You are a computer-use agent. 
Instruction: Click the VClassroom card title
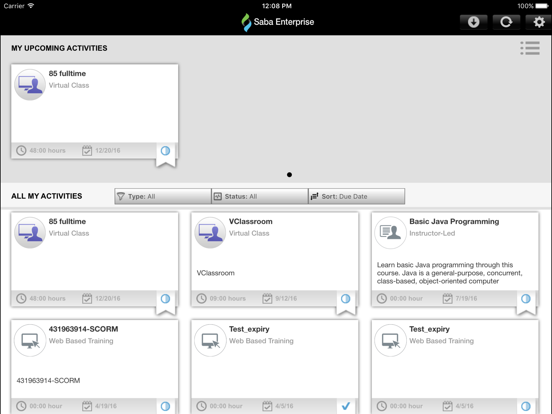click(x=251, y=221)
